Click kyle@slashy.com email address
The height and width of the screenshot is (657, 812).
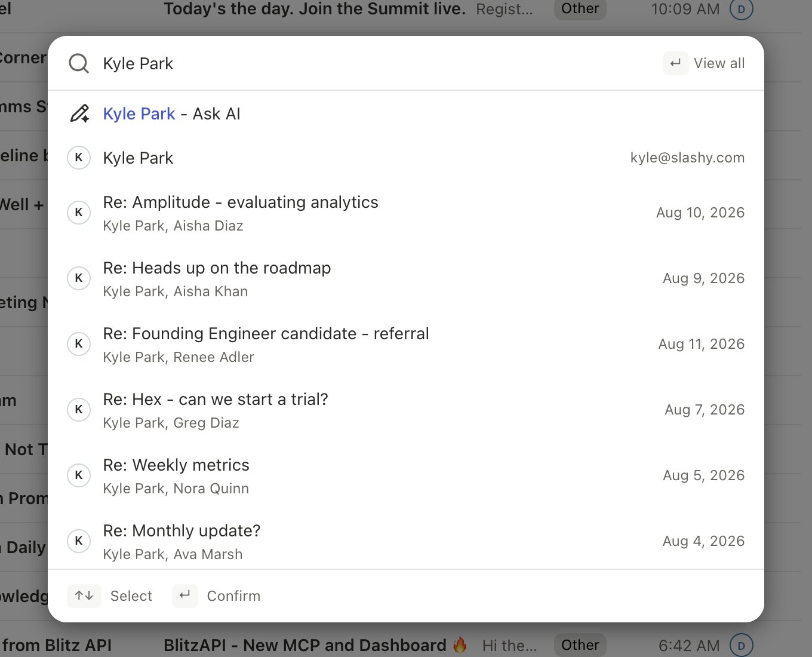coord(687,158)
